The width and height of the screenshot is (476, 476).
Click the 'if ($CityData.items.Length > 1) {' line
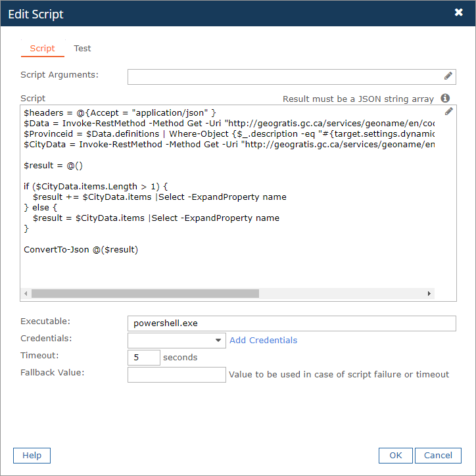pos(95,187)
